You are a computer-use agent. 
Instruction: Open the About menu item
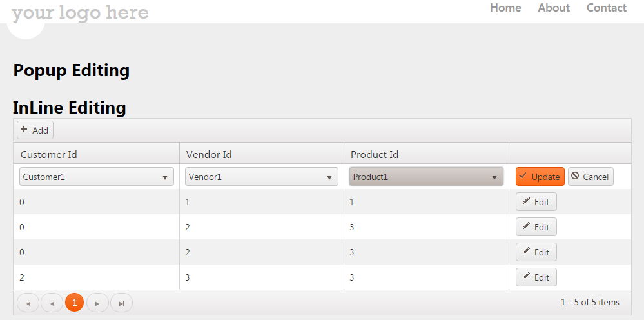point(554,8)
